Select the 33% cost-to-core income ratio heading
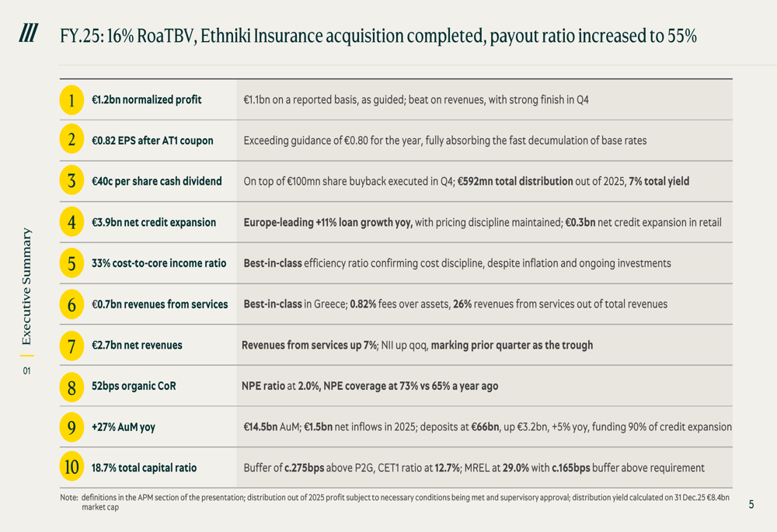Viewport: 777px width, 532px height. [x=159, y=263]
